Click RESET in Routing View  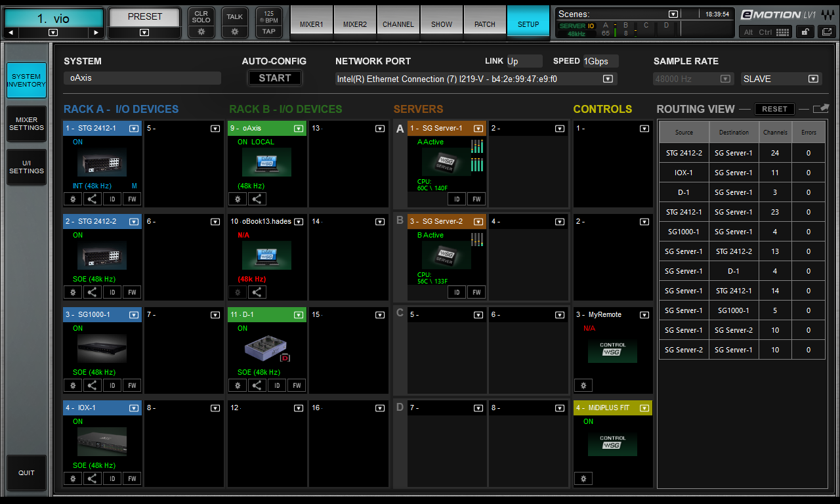[x=774, y=109]
